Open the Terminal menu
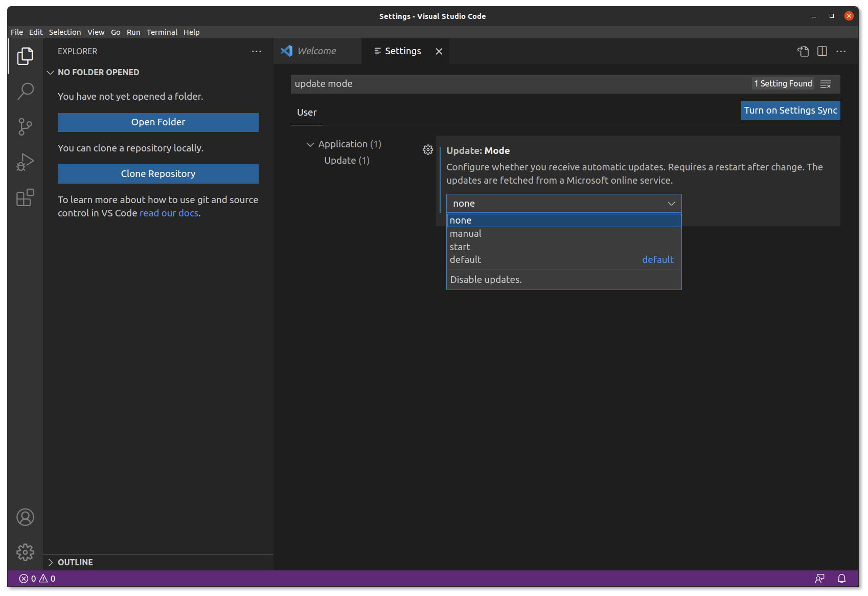The height and width of the screenshot is (596, 868). (162, 32)
